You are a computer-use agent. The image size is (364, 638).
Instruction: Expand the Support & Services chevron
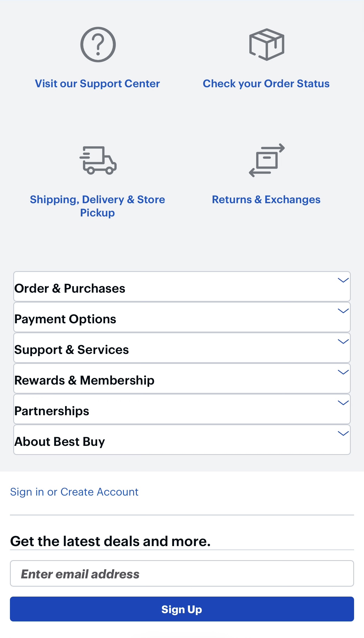[x=343, y=341]
